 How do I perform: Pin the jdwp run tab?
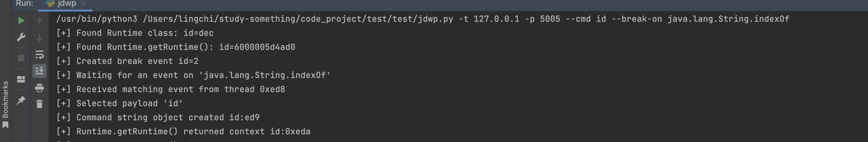(21, 100)
